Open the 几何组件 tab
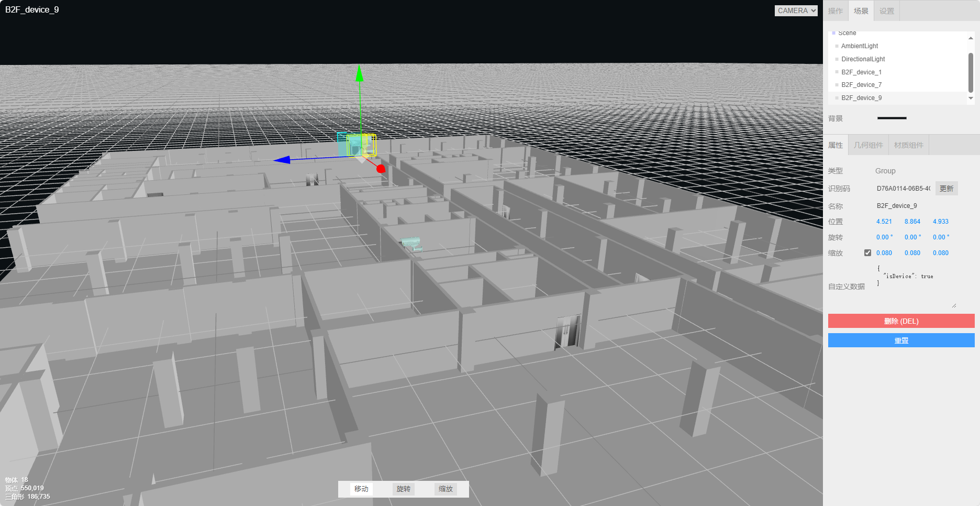 tap(868, 145)
